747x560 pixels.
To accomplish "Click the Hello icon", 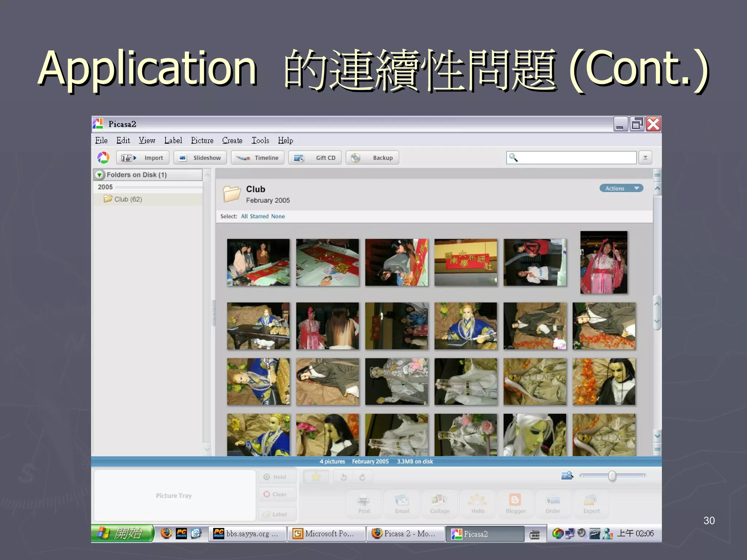I will 477,504.
